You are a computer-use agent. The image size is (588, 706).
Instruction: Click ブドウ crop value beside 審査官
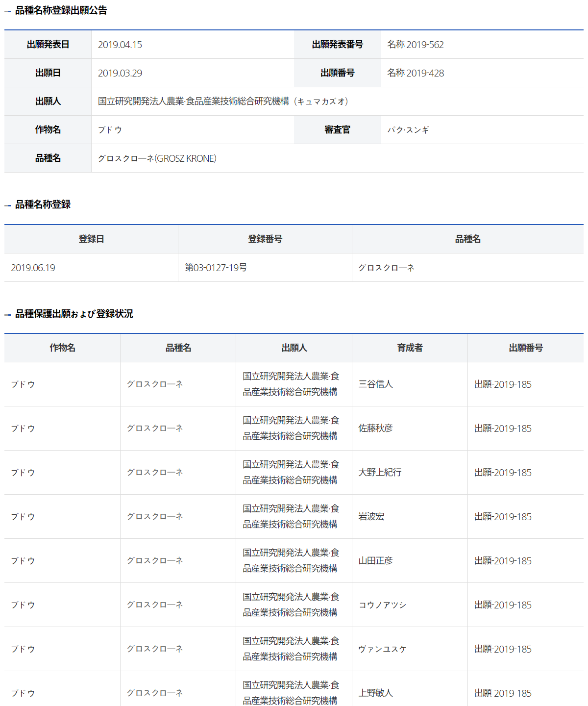click(x=110, y=130)
